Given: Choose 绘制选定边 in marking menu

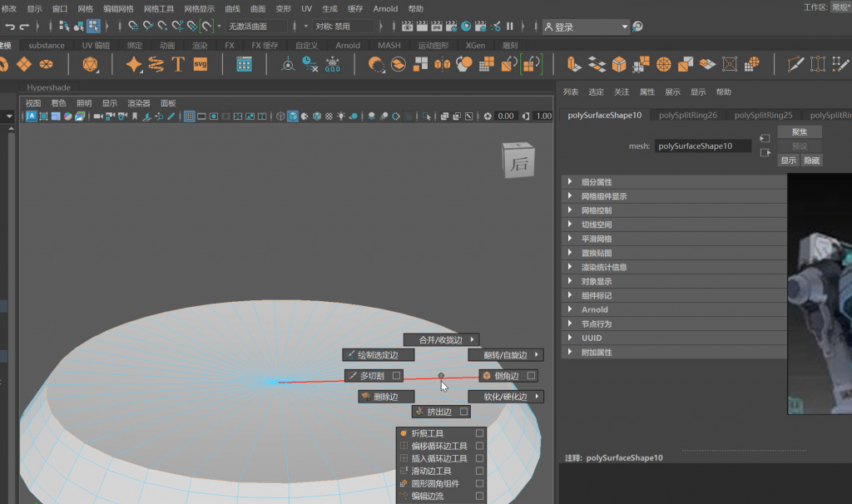Looking at the screenshot, I should (x=379, y=354).
